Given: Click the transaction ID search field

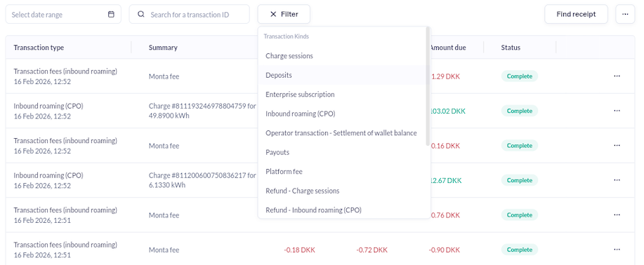Looking at the screenshot, I should pyautogui.click(x=190, y=14).
